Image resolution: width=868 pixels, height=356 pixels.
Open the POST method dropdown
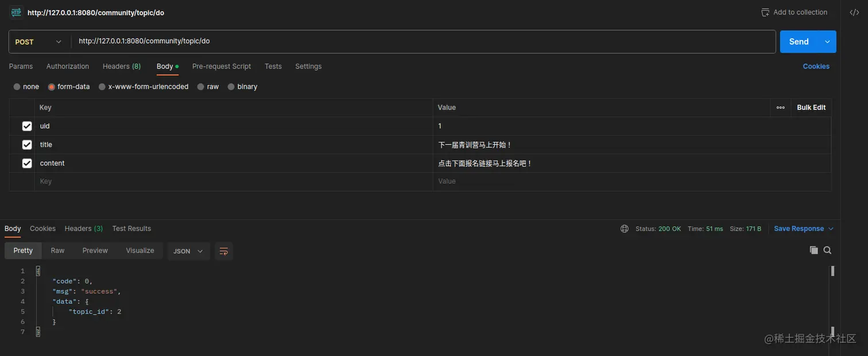click(39, 42)
